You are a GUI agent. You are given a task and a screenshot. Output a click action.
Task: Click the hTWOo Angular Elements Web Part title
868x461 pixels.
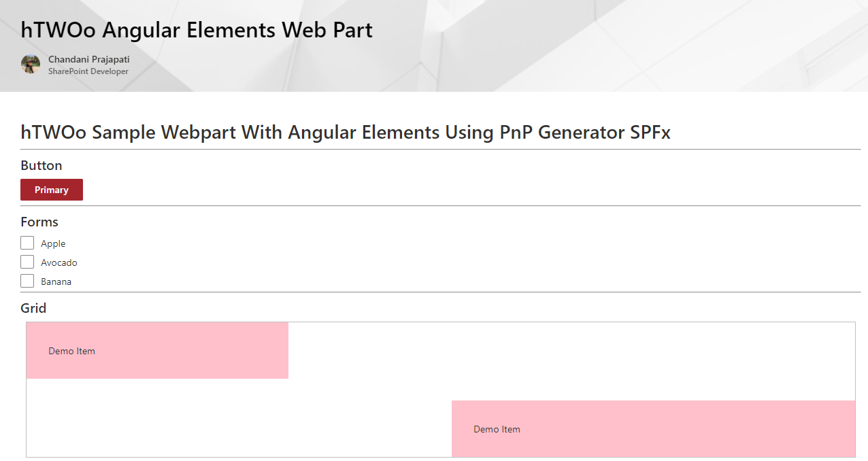197,30
